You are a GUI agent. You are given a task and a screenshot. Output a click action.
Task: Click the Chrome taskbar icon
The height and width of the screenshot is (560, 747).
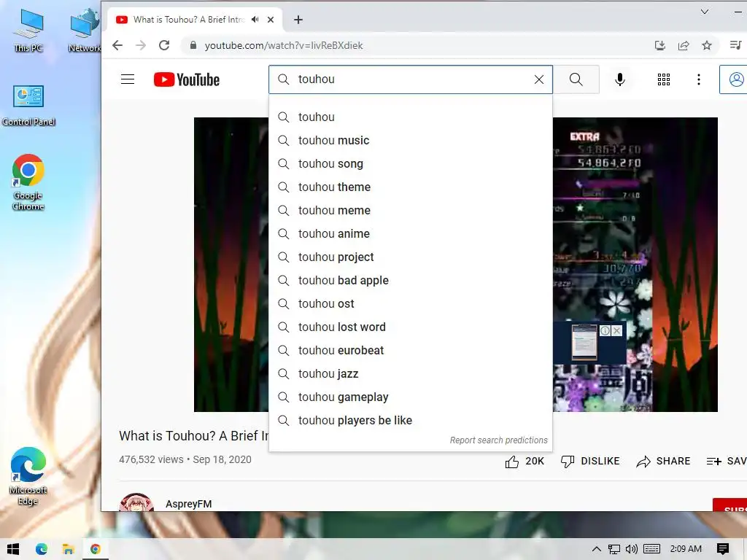pos(96,549)
